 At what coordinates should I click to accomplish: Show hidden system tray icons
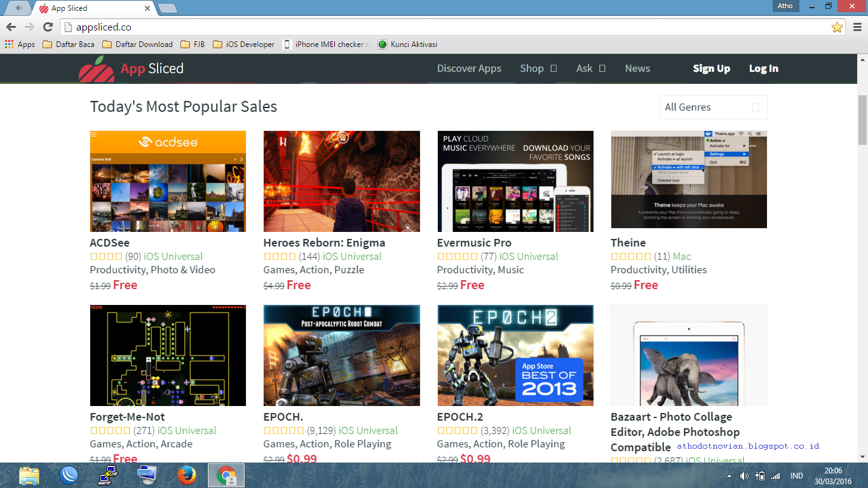pyautogui.click(x=728, y=476)
